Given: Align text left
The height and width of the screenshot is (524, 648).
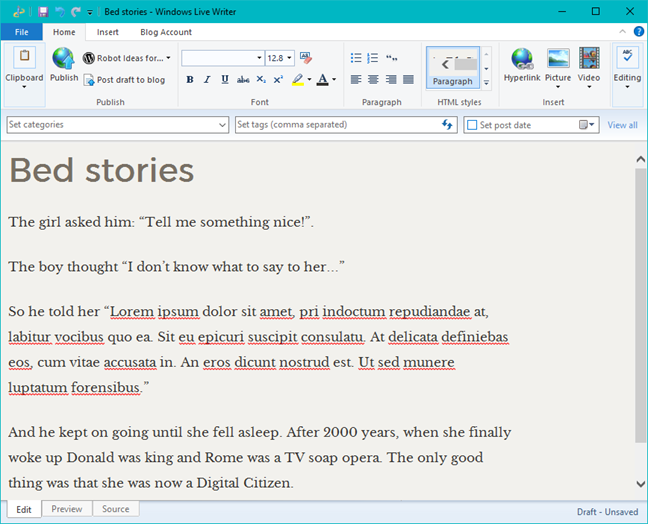Looking at the screenshot, I should coord(356,79).
